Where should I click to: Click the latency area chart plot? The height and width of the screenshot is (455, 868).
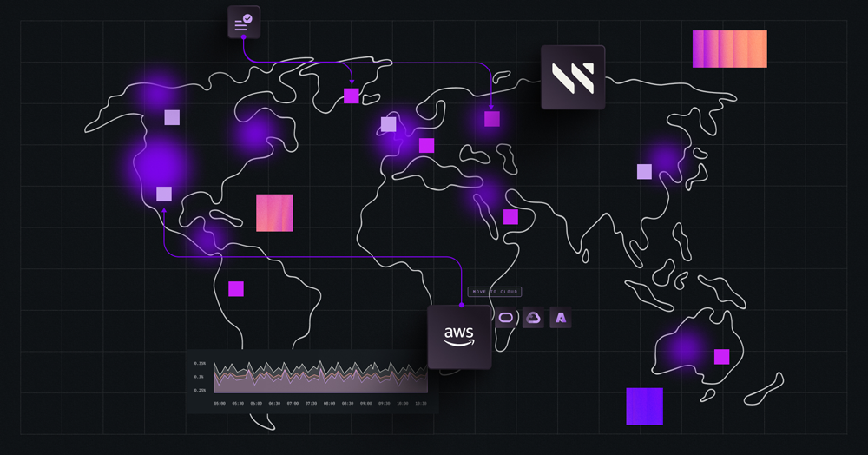(x=320, y=377)
